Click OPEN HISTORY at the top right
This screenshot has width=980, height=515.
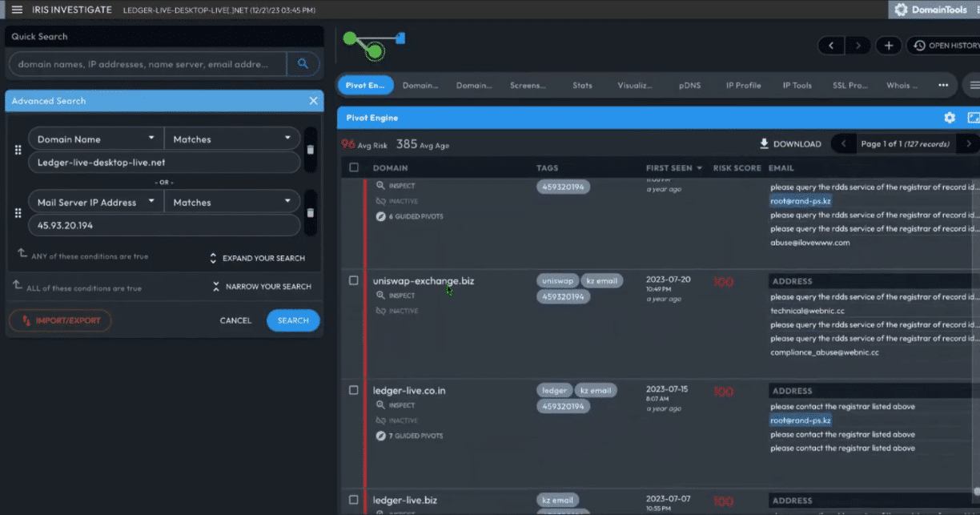coord(945,46)
